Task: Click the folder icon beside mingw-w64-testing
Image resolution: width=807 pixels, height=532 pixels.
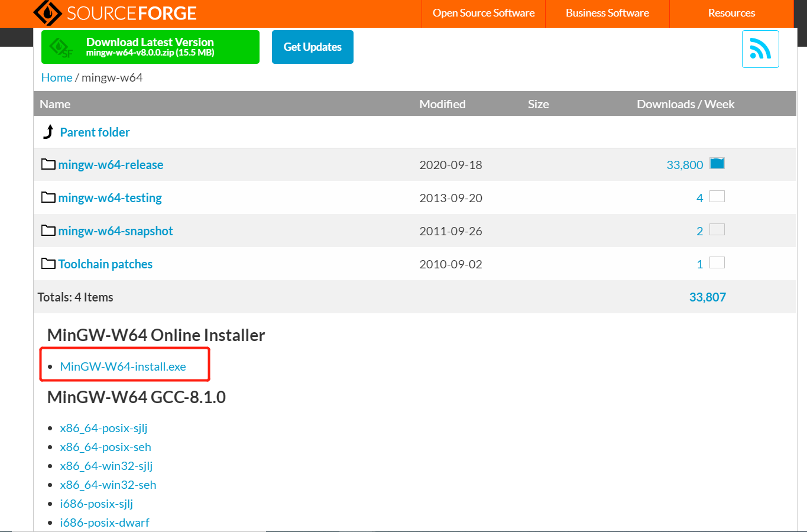Action: pos(48,197)
